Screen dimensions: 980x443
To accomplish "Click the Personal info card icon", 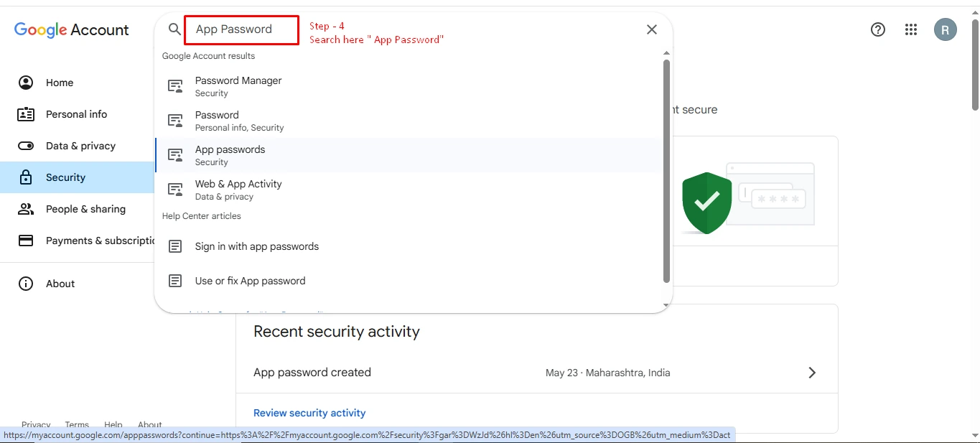I will [26, 114].
